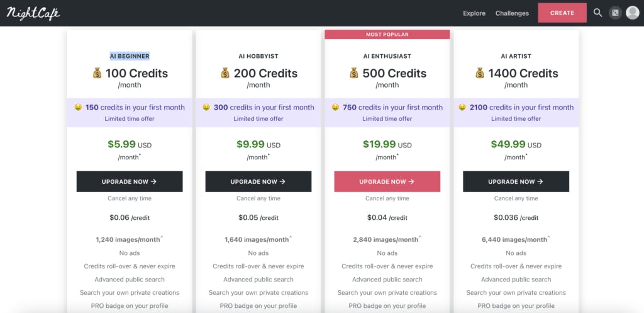The height and width of the screenshot is (313, 644).
Task: Click the emoji beside 150 credits offer
Action: coord(78,108)
